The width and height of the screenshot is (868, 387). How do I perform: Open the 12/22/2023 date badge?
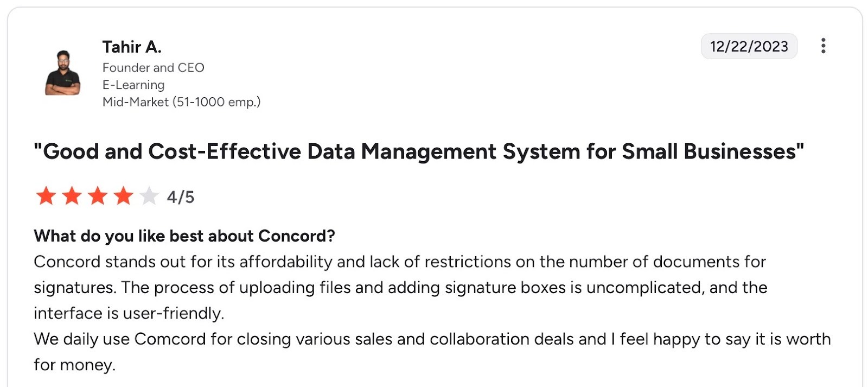click(x=749, y=47)
